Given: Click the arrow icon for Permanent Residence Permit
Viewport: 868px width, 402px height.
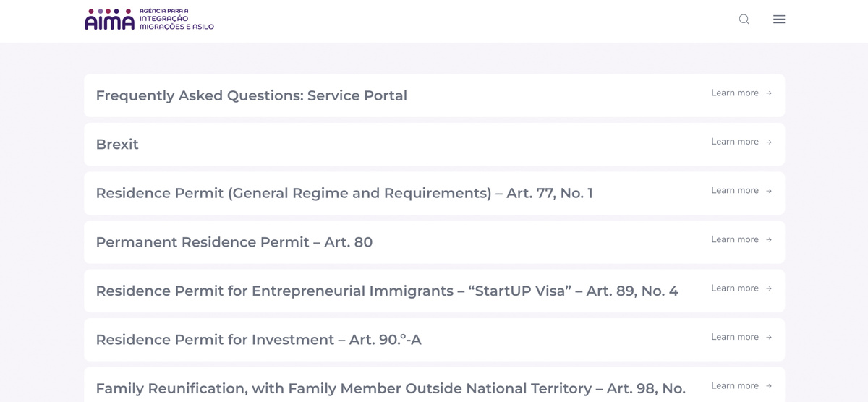Looking at the screenshot, I should coord(769,240).
